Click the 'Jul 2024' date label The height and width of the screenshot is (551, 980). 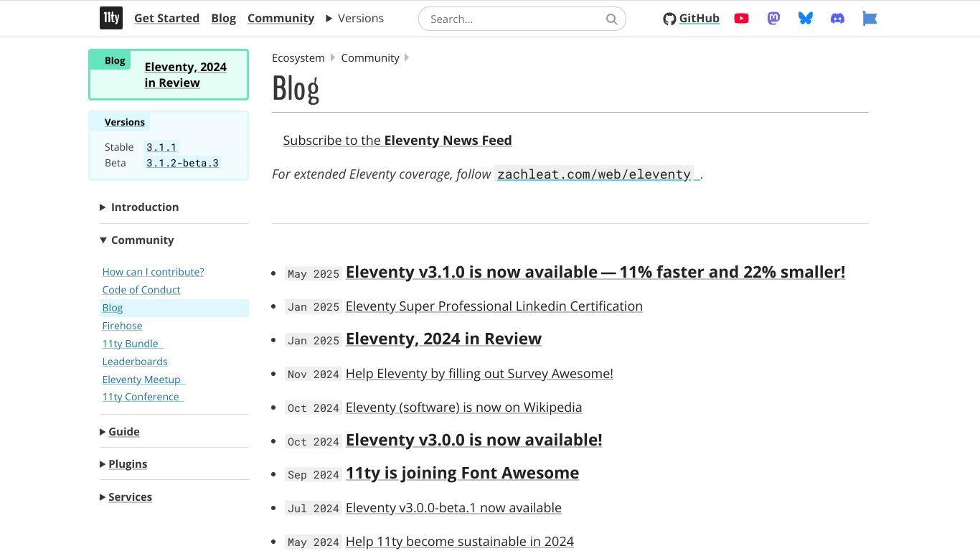[314, 508]
